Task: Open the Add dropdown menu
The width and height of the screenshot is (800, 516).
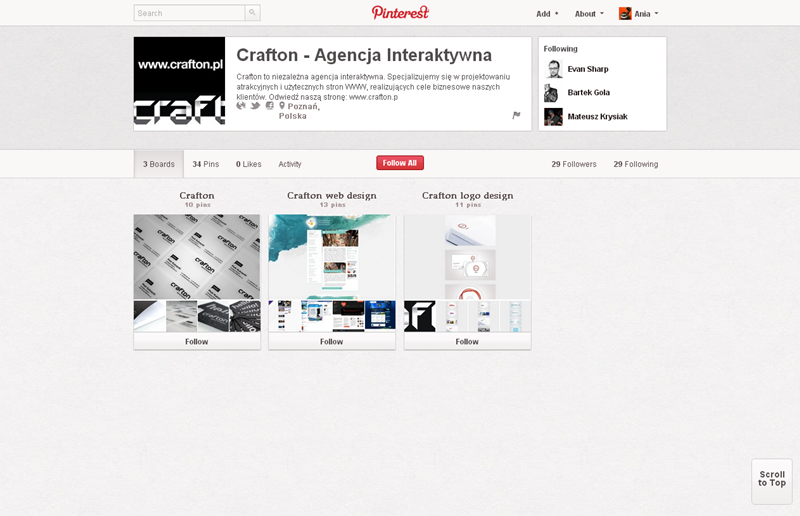Action: pyautogui.click(x=547, y=14)
